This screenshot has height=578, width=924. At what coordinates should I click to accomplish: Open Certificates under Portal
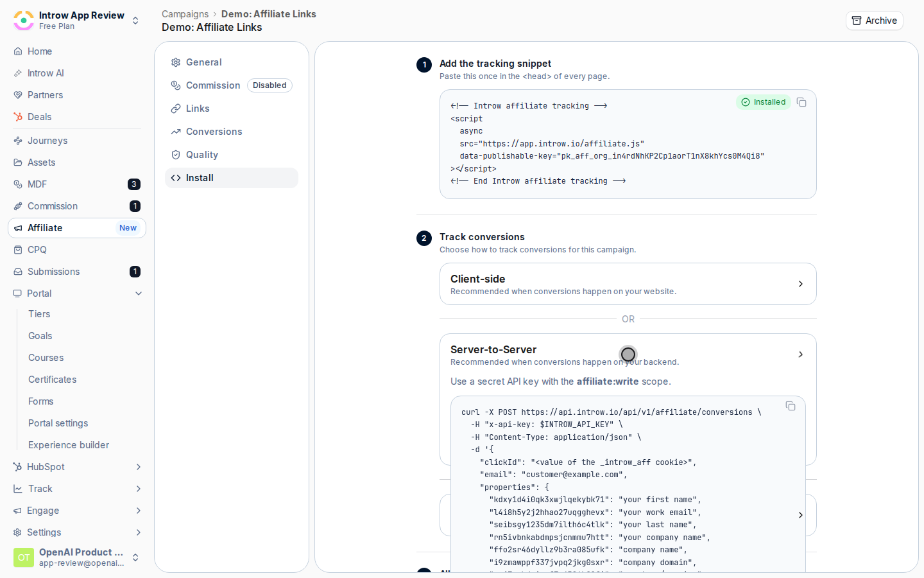pos(53,380)
